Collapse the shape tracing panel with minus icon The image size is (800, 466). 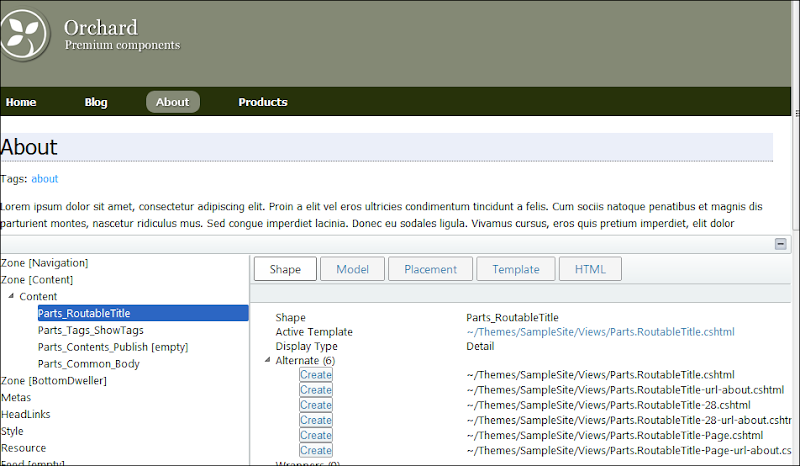(x=781, y=244)
